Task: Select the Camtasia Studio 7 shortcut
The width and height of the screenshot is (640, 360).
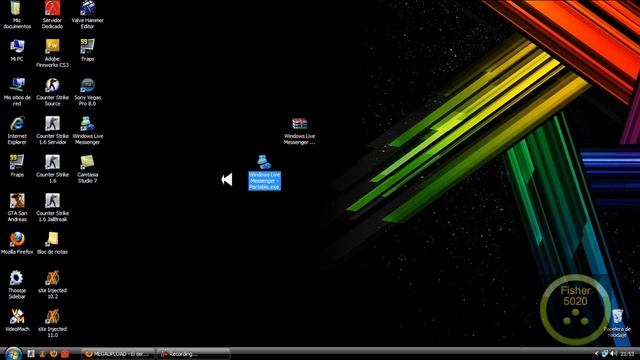Action: tap(87, 169)
